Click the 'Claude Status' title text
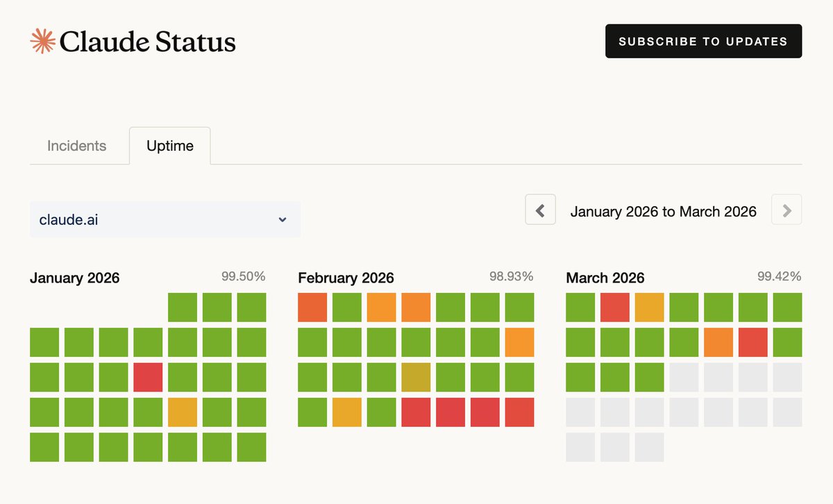Screen dimensions: 833x504 (148, 42)
